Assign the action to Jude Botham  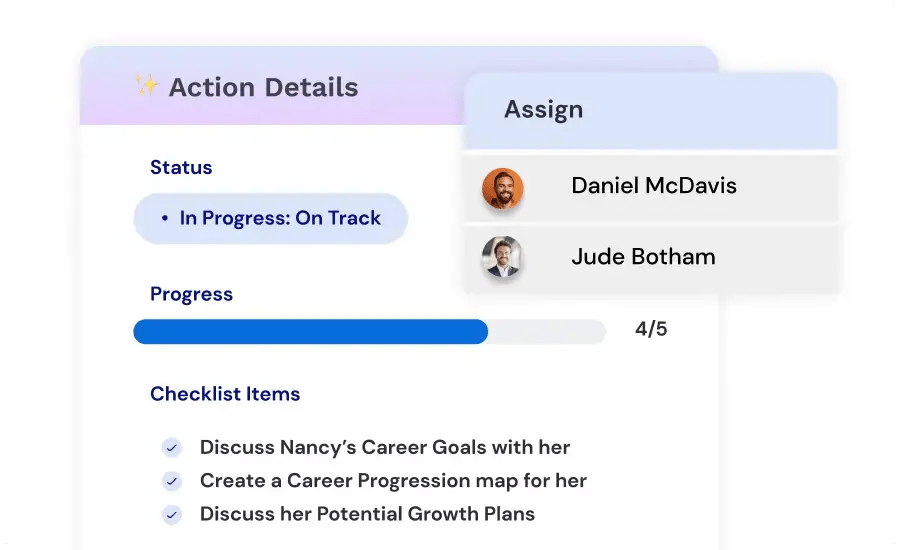pos(650,257)
